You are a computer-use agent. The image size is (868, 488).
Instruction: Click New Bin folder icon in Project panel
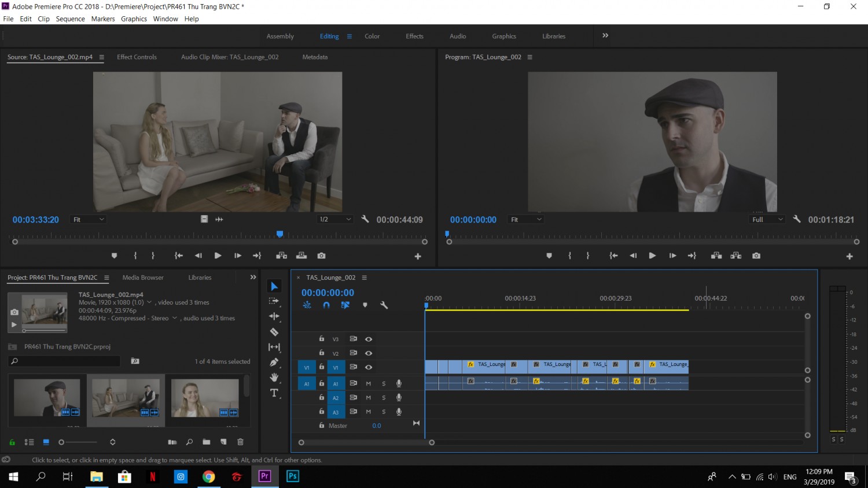207,442
